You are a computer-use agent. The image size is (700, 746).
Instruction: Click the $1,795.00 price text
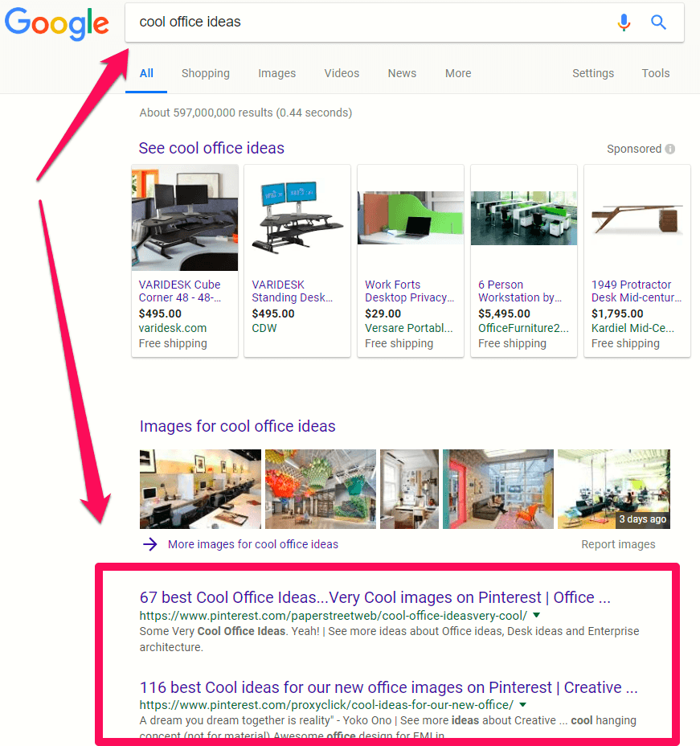[617, 314]
